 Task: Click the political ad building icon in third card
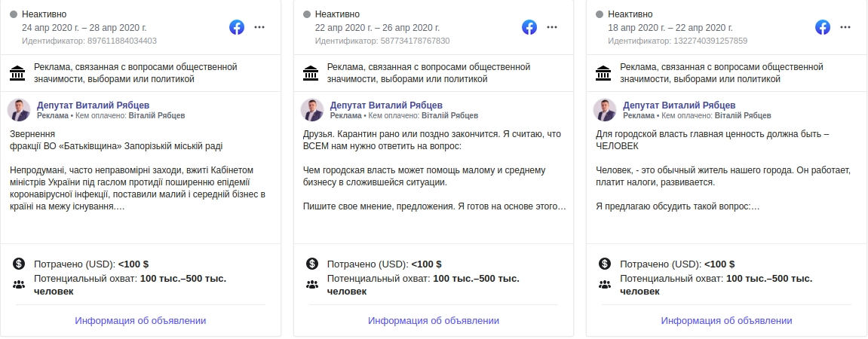click(x=603, y=72)
